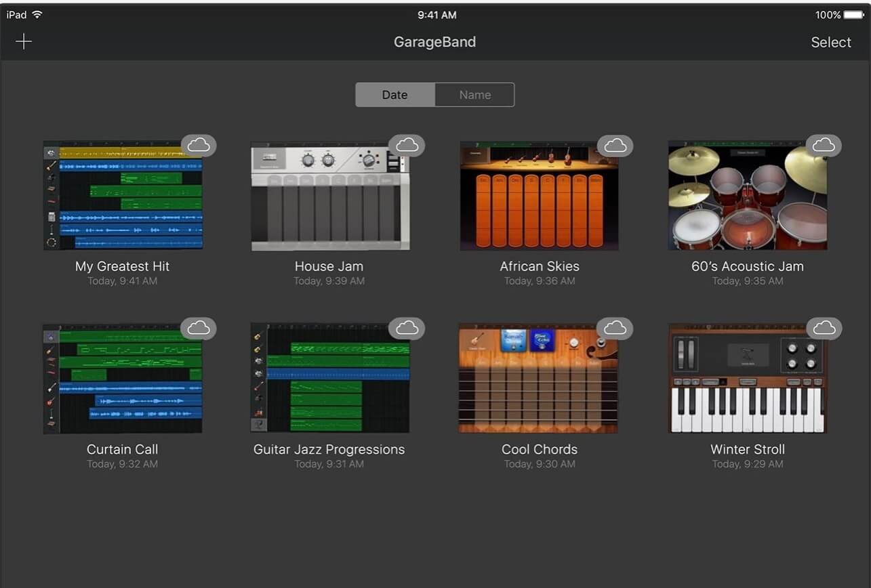Tap the iCloud badge on Guitar Jazz Progressions
The height and width of the screenshot is (588, 871).
point(407,328)
